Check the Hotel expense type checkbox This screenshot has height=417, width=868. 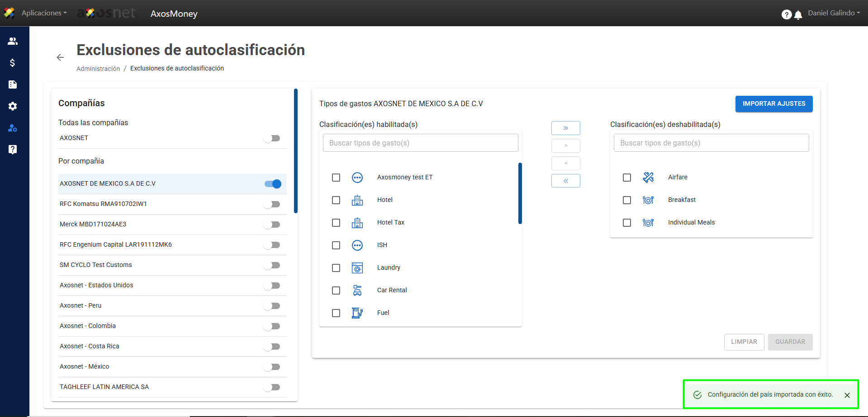coord(336,200)
